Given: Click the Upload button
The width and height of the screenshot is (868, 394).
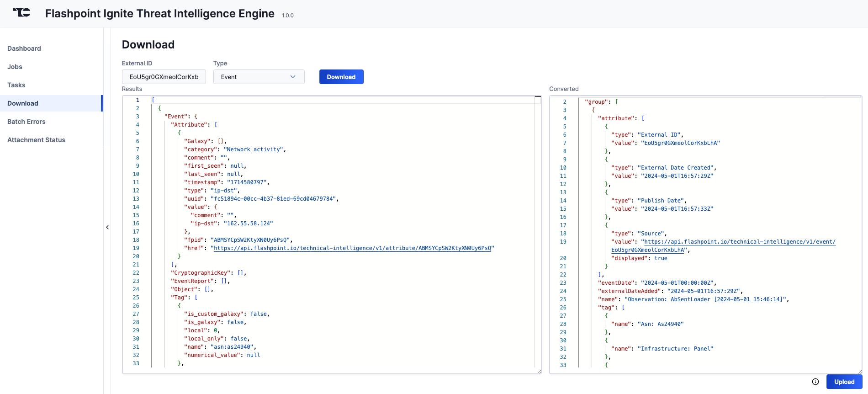Looking at the screenshot, I should (844, 382).
